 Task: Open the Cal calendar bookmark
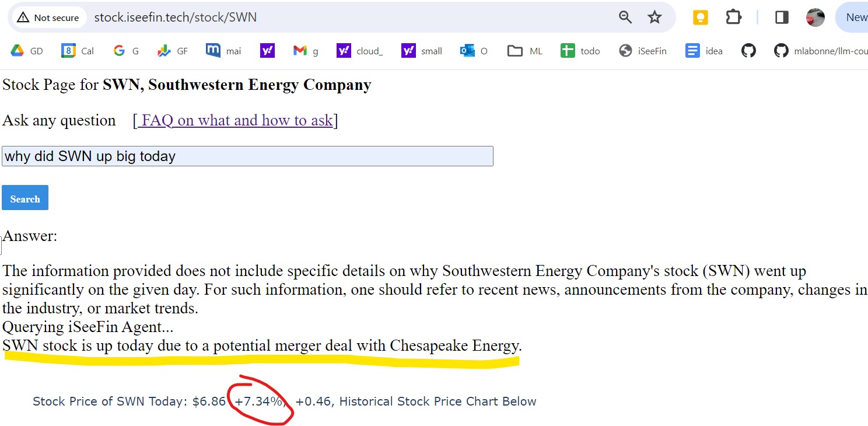coord(78,51)
